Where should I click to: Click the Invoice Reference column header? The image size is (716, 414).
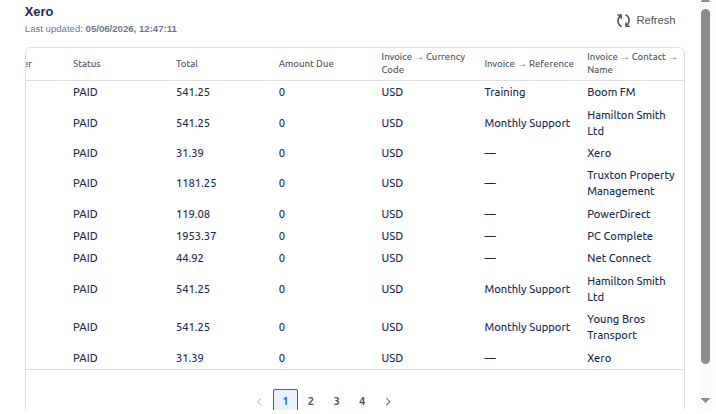coord(529,64)
